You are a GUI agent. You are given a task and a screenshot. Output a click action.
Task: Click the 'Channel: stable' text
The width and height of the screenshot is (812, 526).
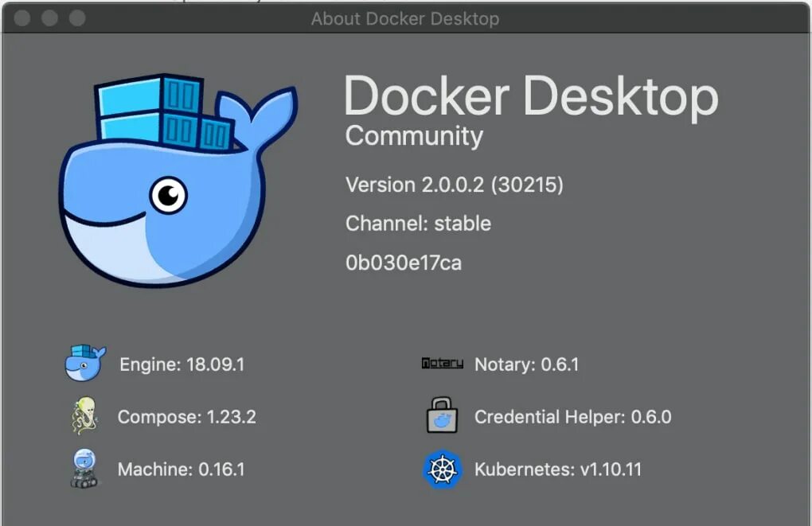(419, 224)
